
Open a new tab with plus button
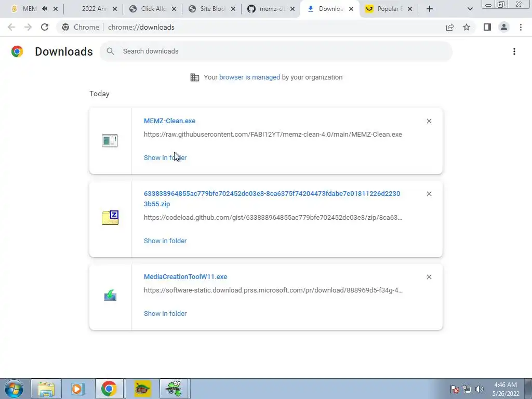coord(430,9)
